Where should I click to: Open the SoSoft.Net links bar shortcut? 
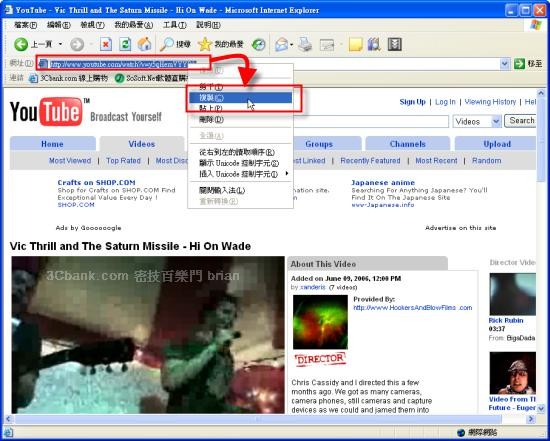pyautogui.click(x=152, y=78)
